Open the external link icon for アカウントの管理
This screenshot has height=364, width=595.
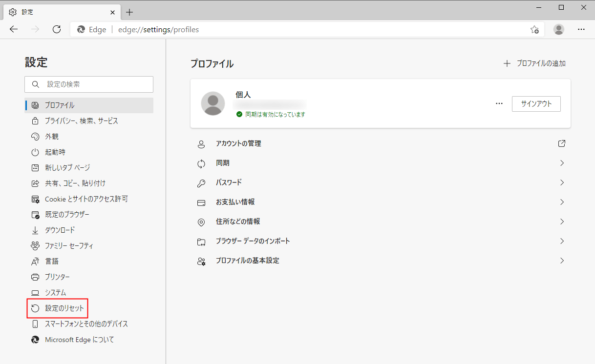point(562,143)
